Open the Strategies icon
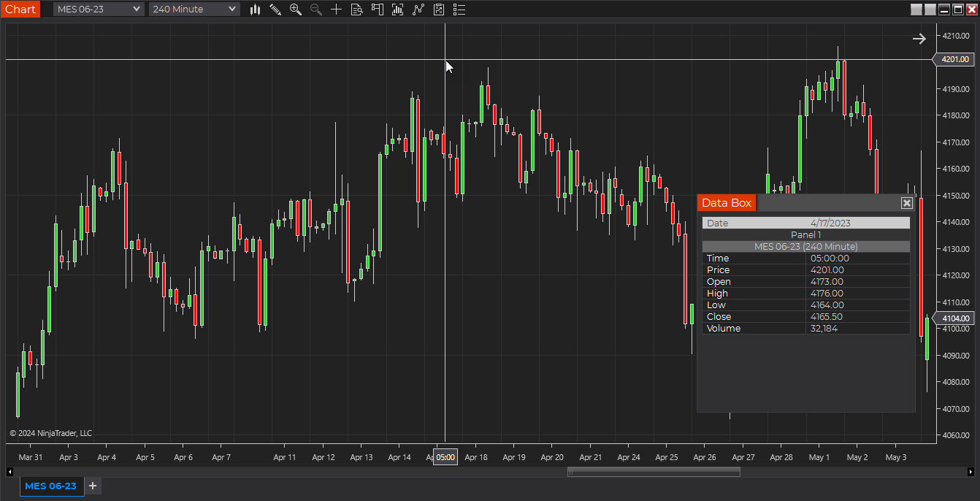Screen dimensions: 980x501 pos(439,9)
